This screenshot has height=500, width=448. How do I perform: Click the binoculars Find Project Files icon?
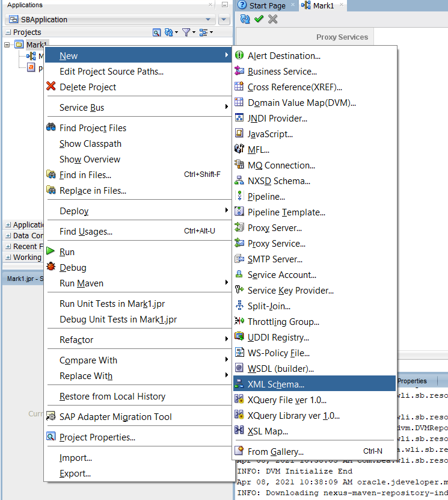coord(51,128)
